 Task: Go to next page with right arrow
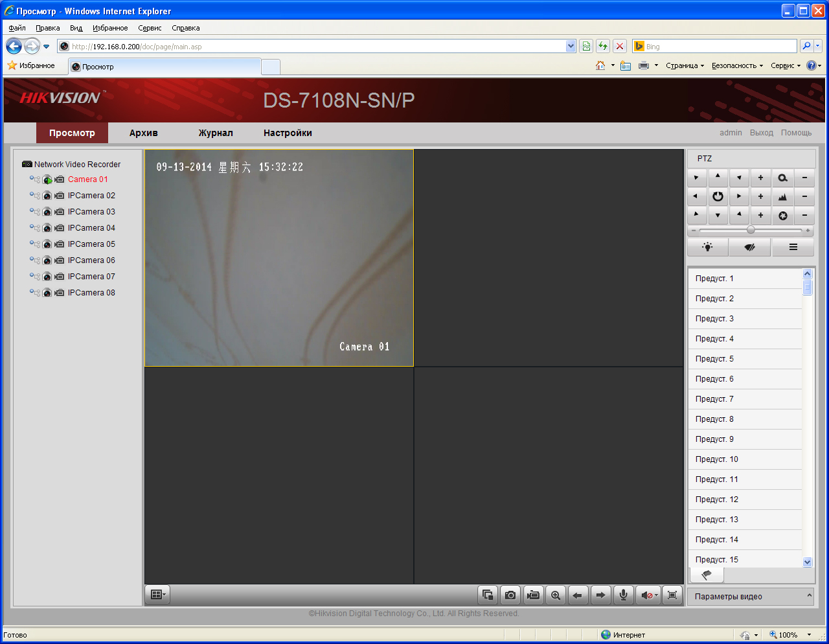(600, 595)
